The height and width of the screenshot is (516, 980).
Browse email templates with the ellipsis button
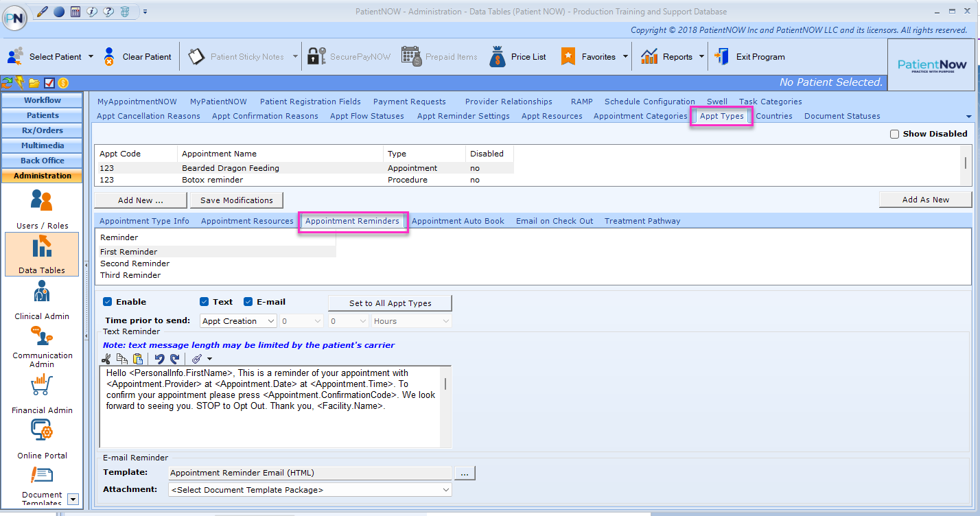pos(464,473)
